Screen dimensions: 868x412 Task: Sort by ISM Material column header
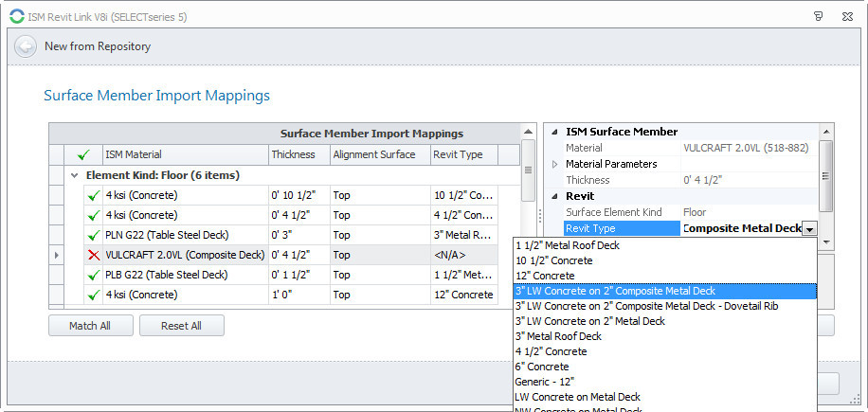point(186,154)
